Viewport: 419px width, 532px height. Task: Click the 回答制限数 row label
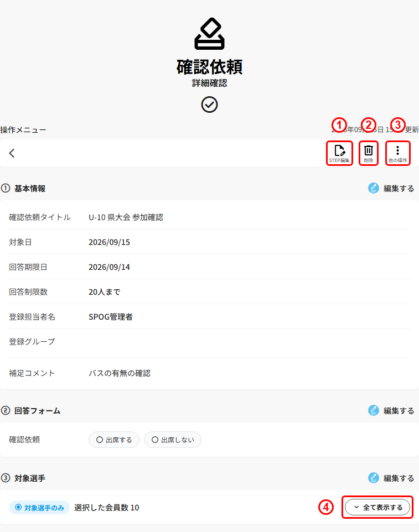pos(28,292)
